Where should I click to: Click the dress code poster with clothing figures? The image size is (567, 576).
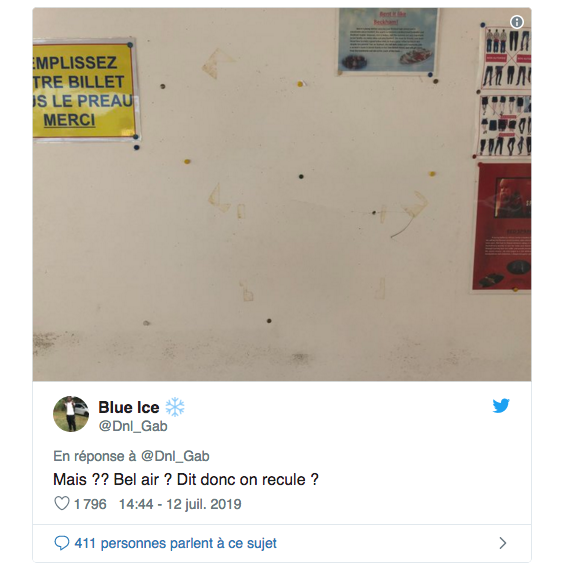tap(505, 90)
